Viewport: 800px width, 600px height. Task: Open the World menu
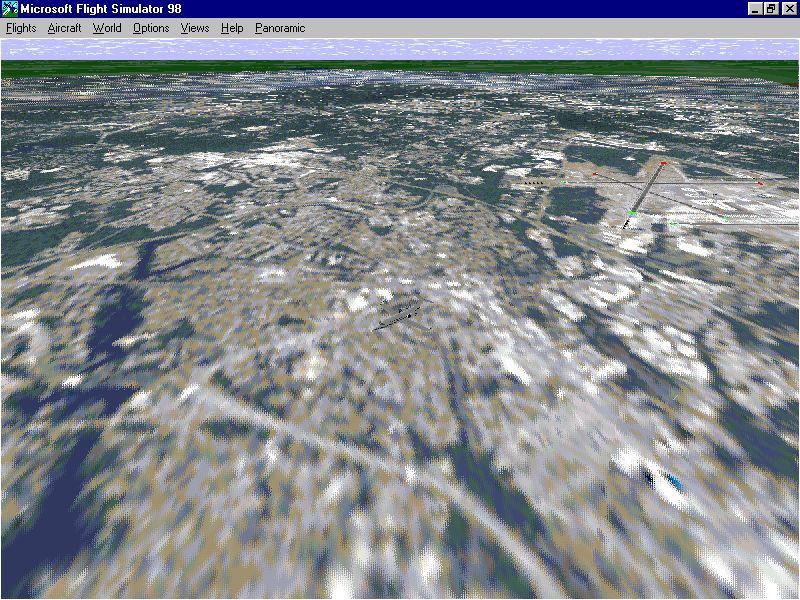[107, 28]
